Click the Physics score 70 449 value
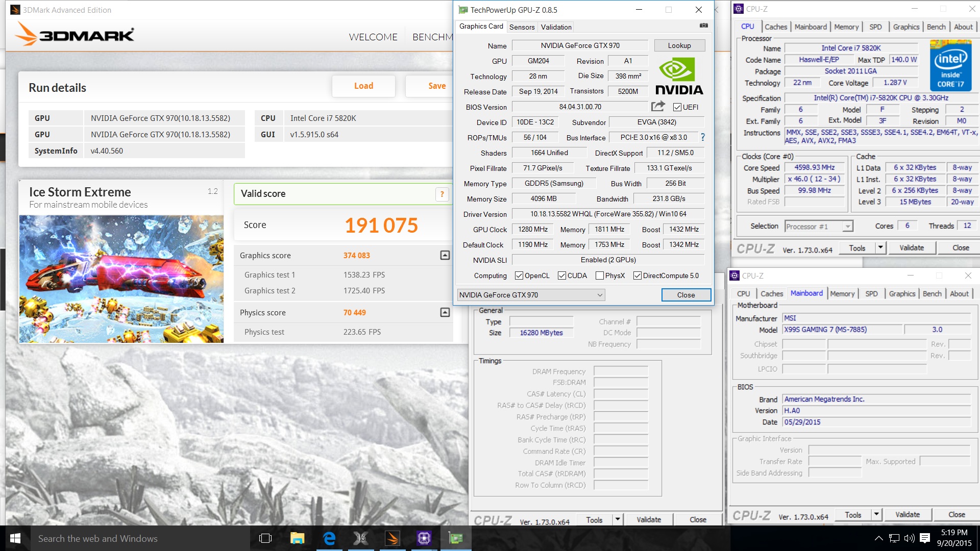Screen dimensions: 980x551 pos(354,312)
